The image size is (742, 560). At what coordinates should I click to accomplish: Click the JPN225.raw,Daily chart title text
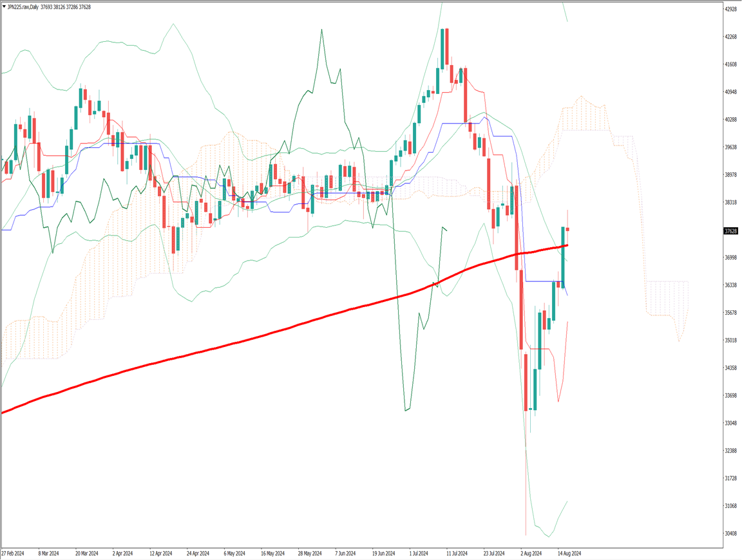pos(23,7)
